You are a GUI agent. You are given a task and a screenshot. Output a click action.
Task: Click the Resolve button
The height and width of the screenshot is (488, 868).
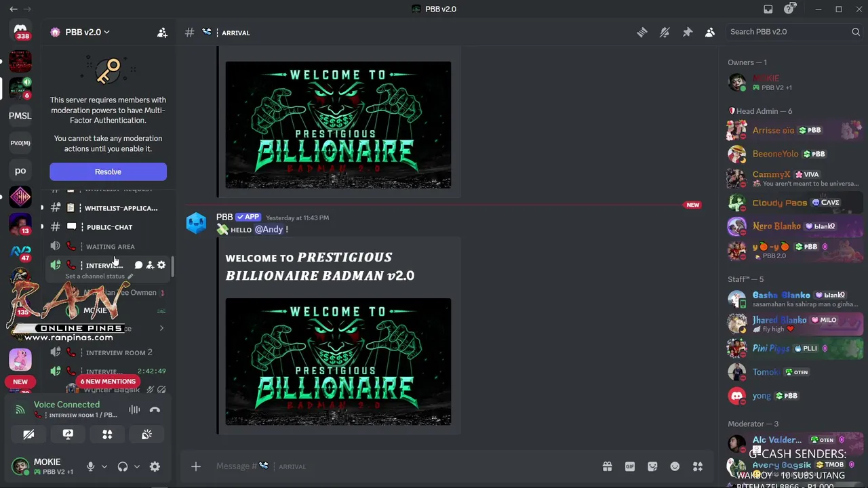tap(108, 171)
